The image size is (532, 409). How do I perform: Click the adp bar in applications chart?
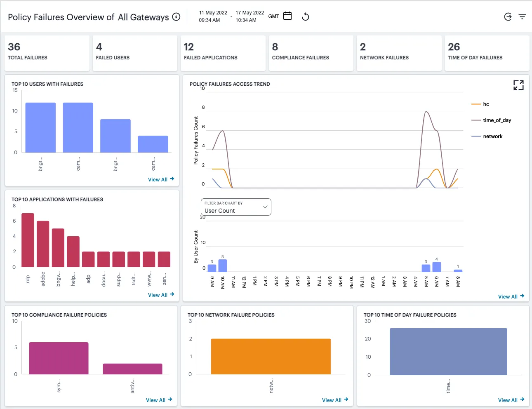coord(88,259)
